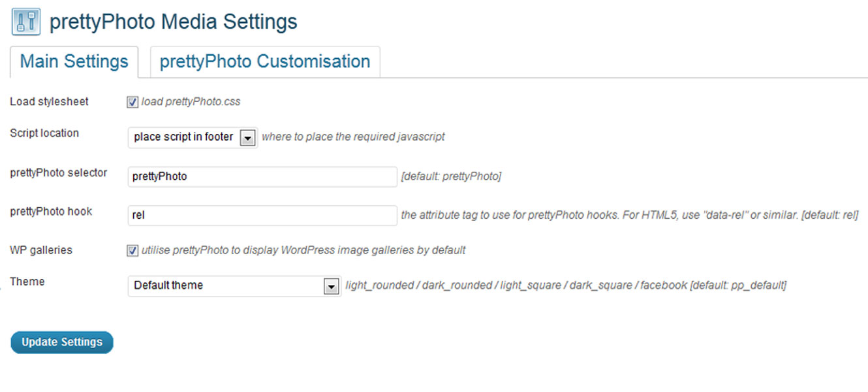Click the prettyPhoto Media Settings page title
868x392 pixels.
(x=173, y=22)
